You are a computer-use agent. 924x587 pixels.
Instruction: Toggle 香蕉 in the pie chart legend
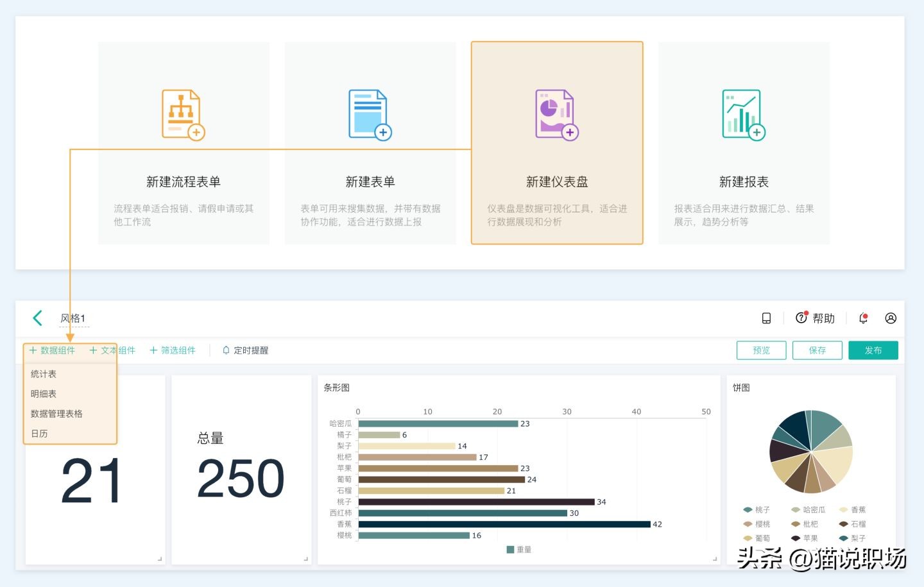(x=852, y=510)
